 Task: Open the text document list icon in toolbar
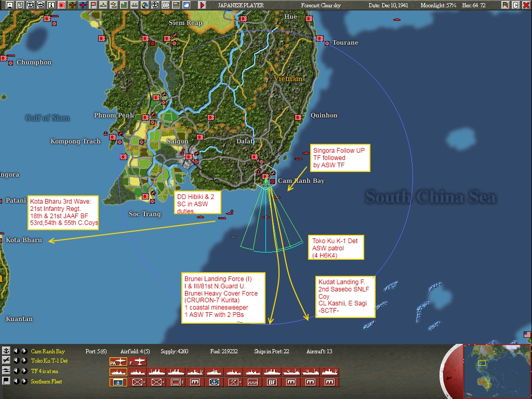click(20, 5)
